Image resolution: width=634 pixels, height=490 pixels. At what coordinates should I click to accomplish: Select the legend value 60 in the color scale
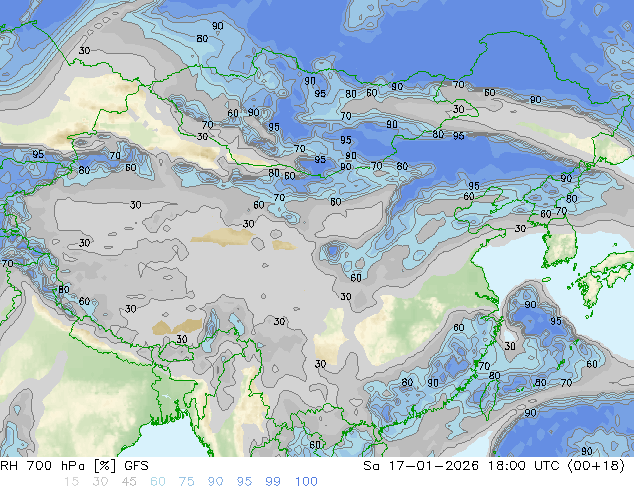158,482
